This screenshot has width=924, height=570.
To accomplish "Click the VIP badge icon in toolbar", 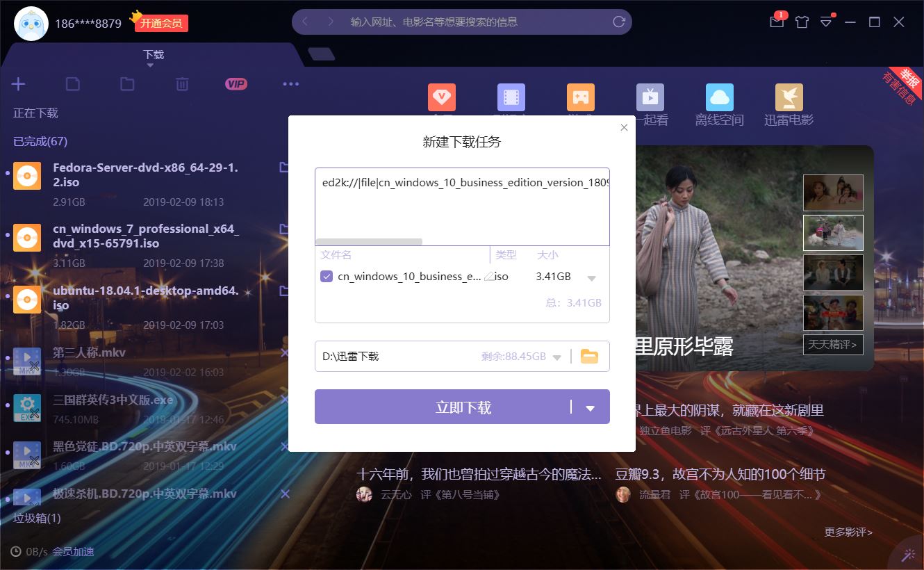I will coord(236,83).
